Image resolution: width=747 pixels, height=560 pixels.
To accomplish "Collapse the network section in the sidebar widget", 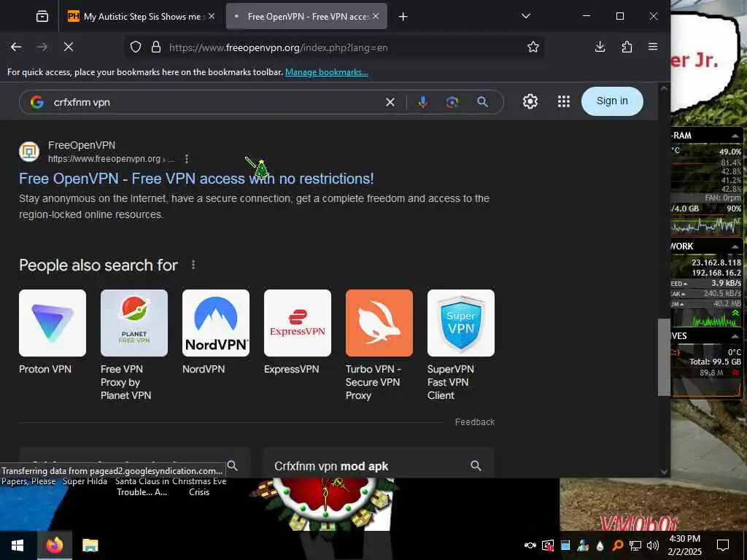I will click(x=735, y=246).
